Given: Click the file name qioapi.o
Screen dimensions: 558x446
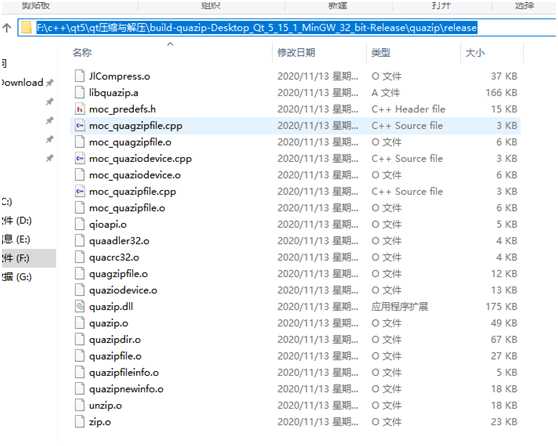Looking at the screenshot, I should pos(108,224).
